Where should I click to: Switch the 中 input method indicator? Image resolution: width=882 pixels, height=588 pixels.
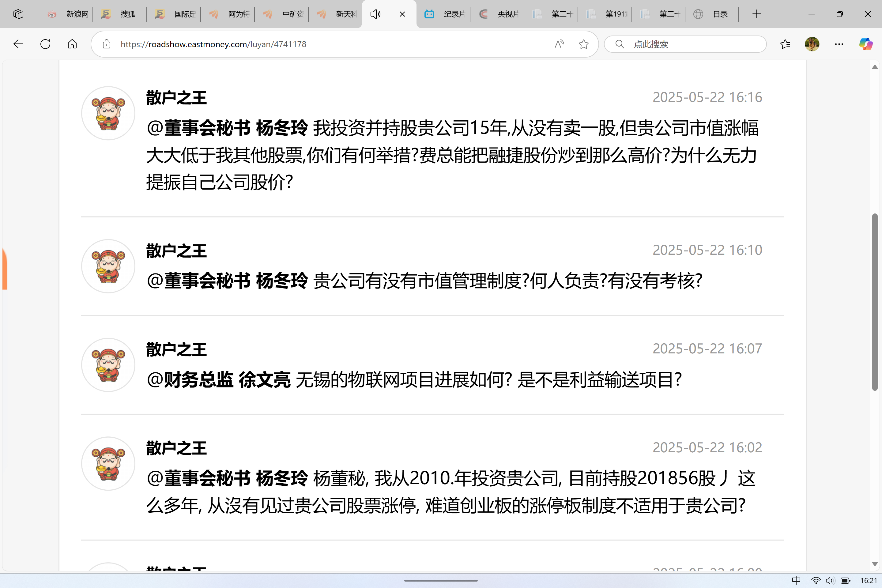click(x=796, y=581)
